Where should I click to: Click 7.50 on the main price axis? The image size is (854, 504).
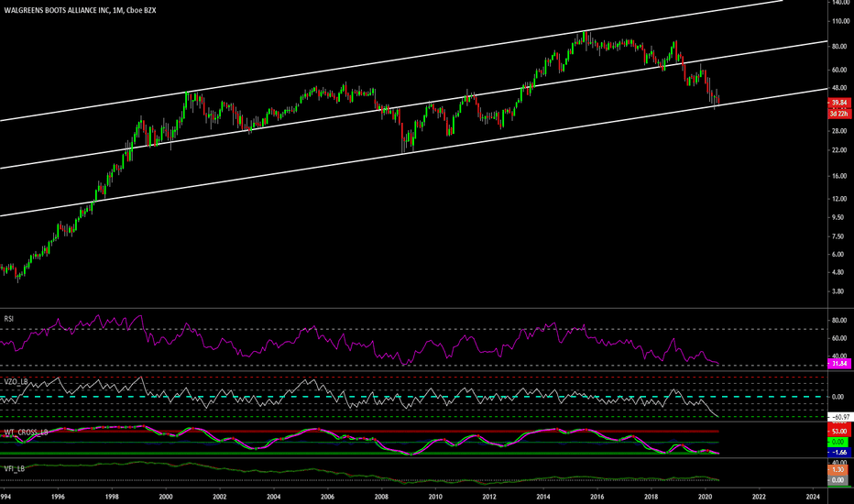tap(838, 236)
